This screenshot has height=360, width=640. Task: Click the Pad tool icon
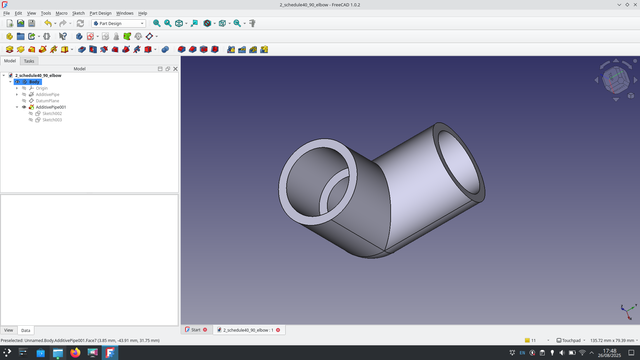pyautogui.click(x=9, y=49)
